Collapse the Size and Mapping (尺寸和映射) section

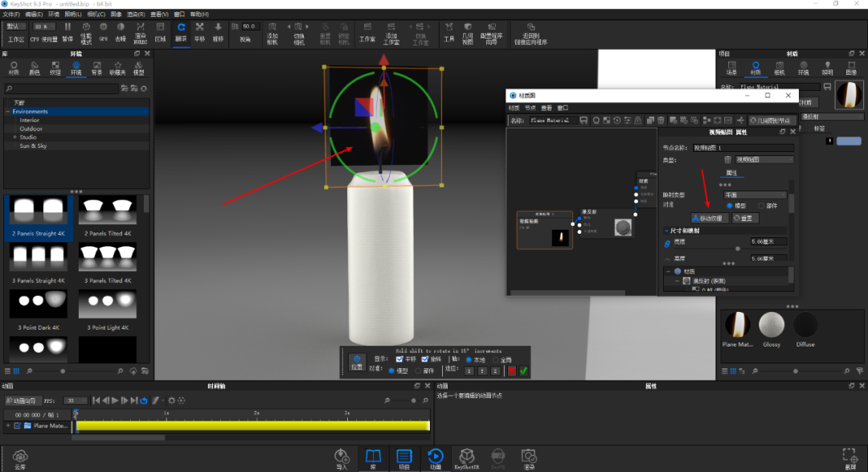click(x=666, y=231)
